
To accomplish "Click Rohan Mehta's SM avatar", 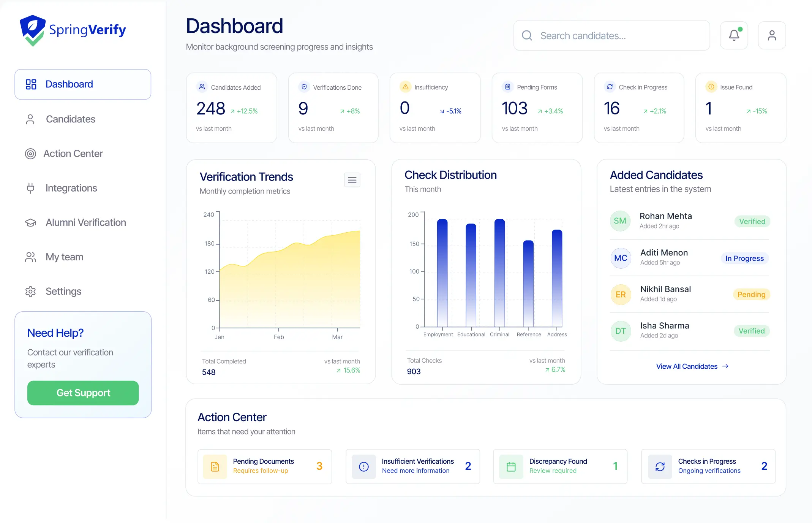I will point(620,221).
